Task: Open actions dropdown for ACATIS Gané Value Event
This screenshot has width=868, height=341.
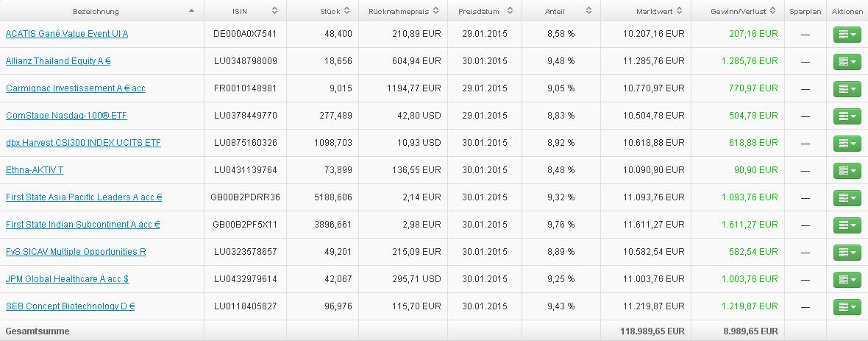Action: [847, 35]
